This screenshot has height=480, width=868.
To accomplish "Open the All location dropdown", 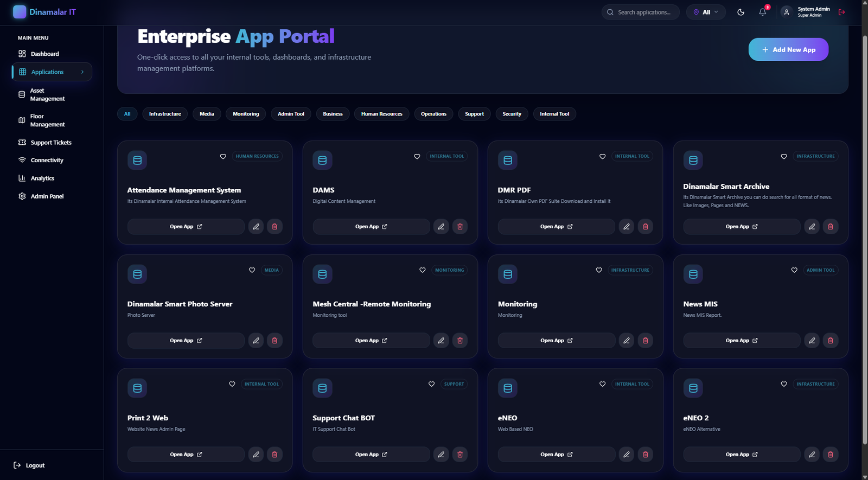I will pos(706,12).
